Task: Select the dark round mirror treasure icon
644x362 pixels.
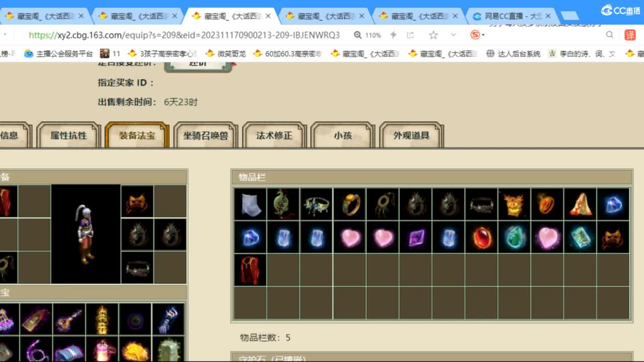Action: [135, 319]
